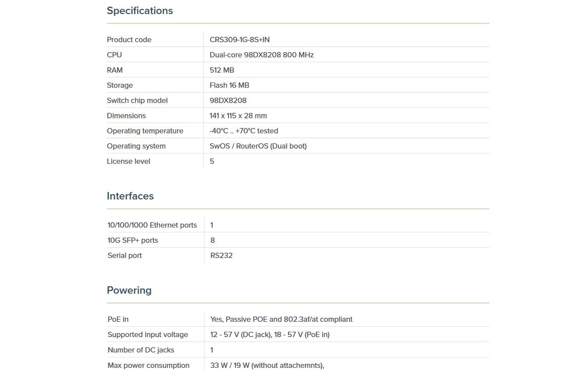
Task: Select the "10/100/1000 Ethernet ports" label
Action: pos(152,225)
